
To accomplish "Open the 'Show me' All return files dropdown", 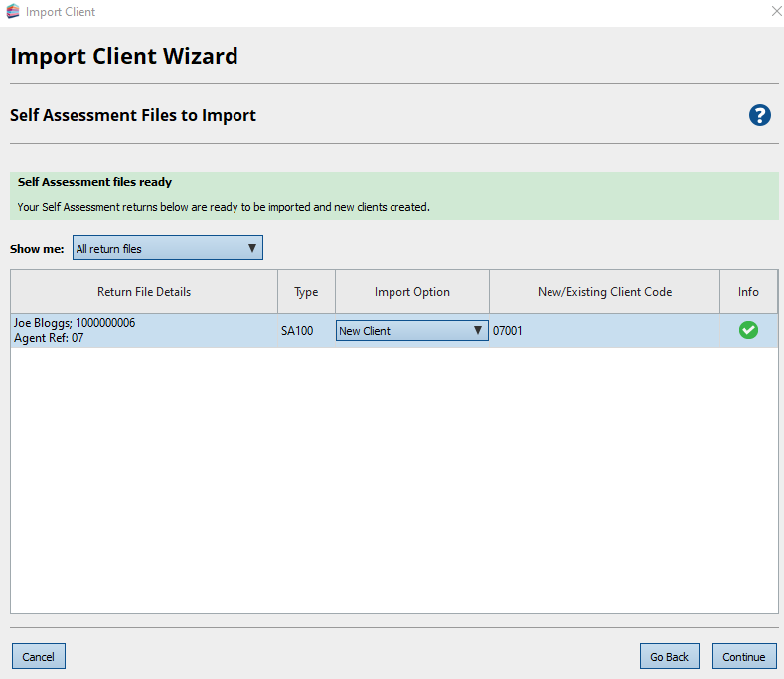I will coord(168,248).
